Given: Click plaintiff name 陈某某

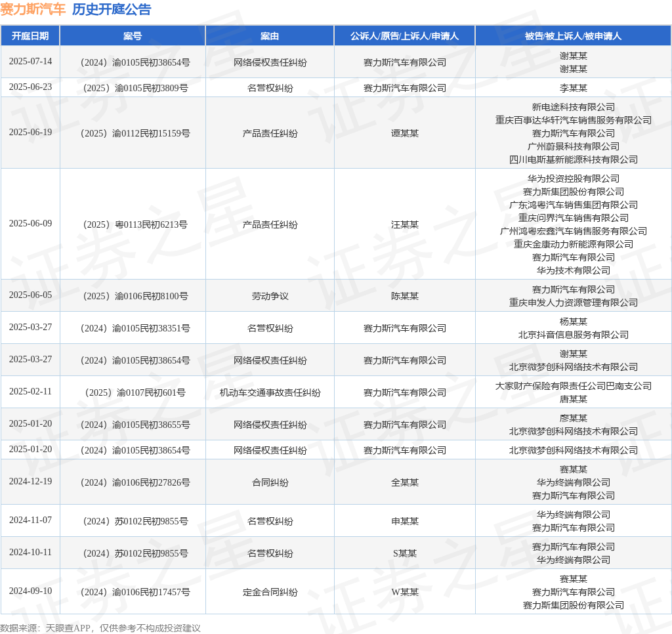Looking at the screenshot, I should pos(404,296).
